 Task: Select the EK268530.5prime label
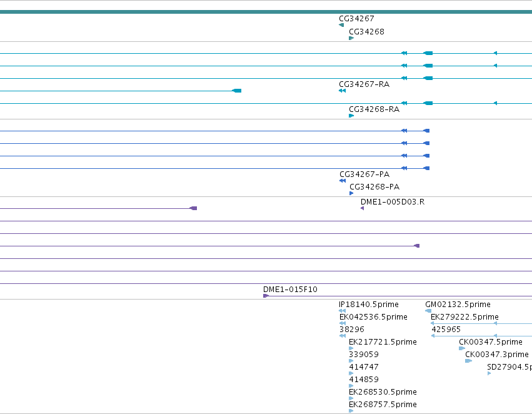(383, 392)
